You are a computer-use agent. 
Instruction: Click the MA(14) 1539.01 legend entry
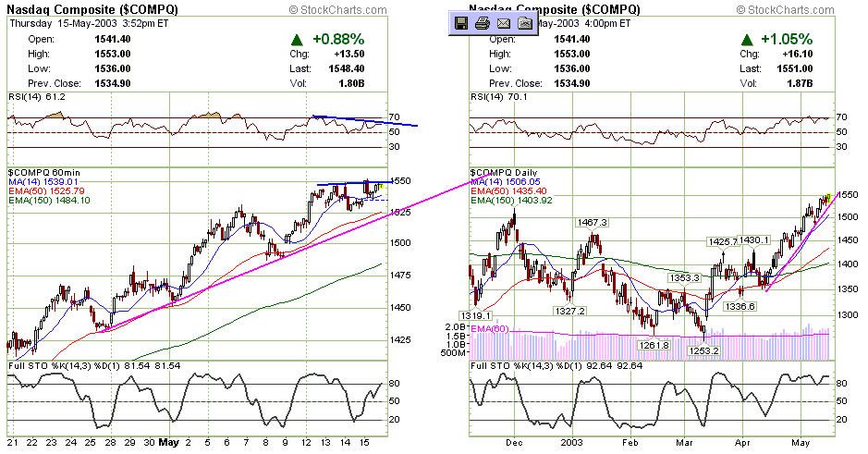tap(43, 181)
